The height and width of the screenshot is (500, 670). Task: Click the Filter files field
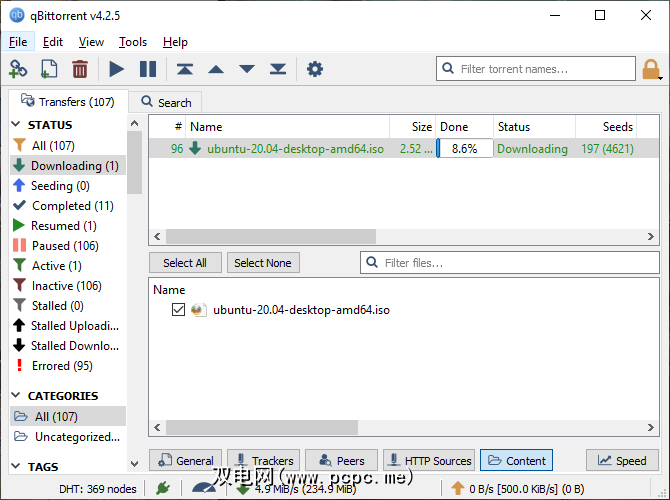[510, 262]
